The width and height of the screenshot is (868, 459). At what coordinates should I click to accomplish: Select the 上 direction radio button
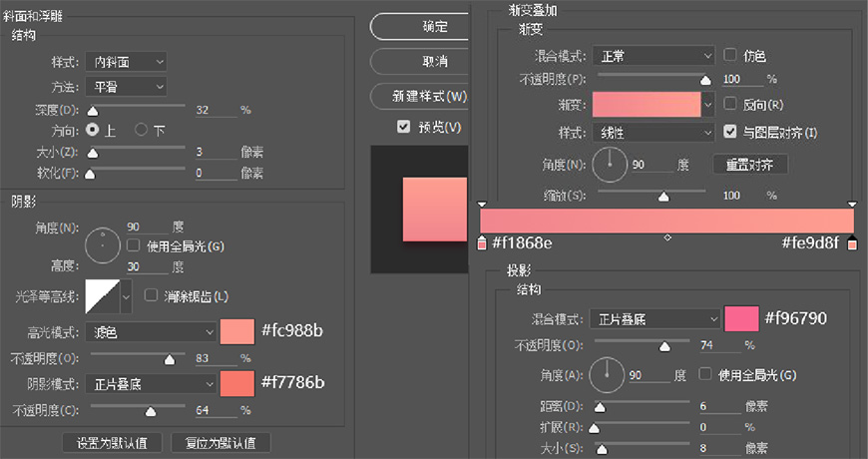point(93,130)
